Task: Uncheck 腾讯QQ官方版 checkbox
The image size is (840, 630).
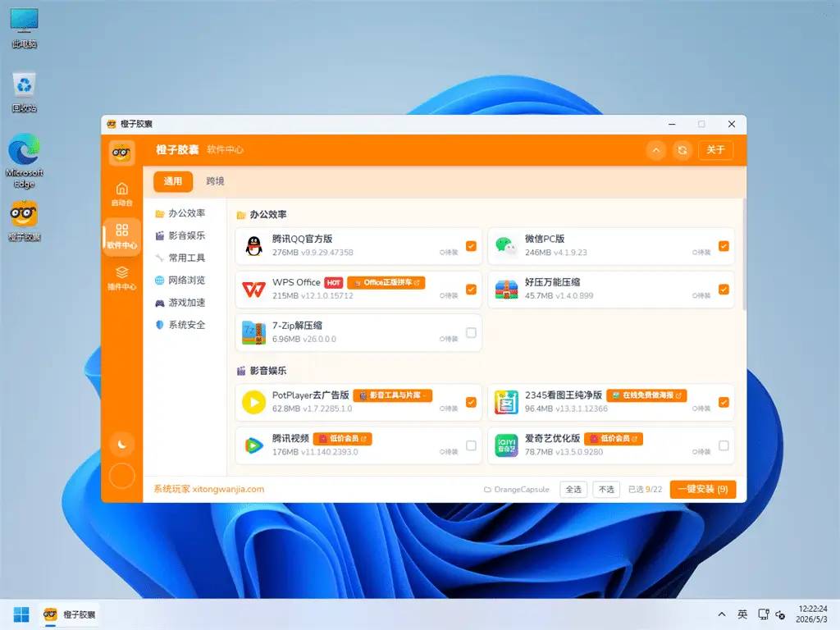Action: (x=471, y=246)
